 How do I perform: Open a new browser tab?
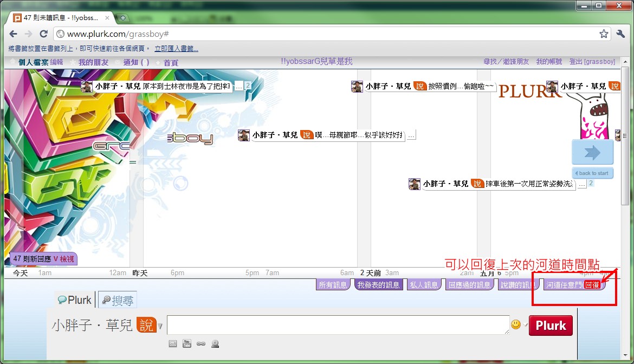(122, 18)
